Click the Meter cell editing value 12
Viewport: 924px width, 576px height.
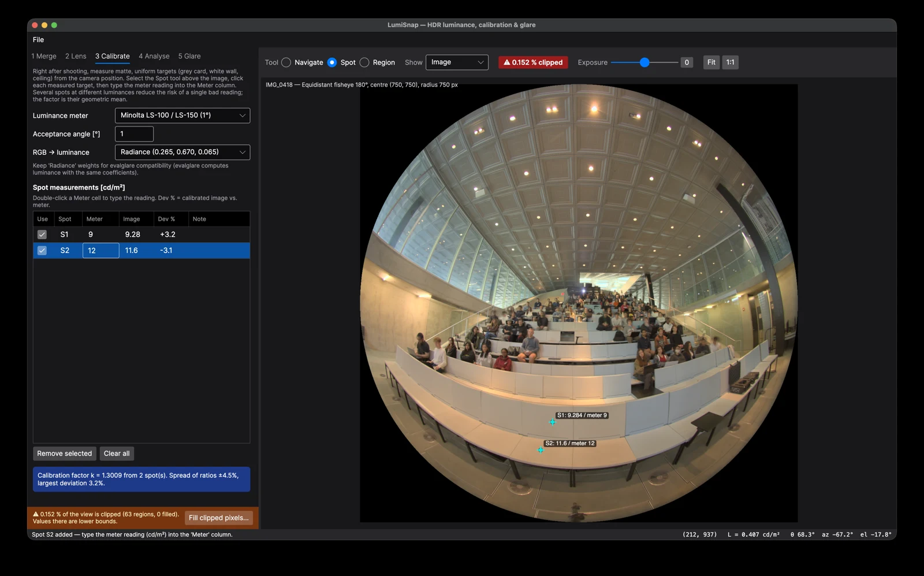(x=101, y=251)
